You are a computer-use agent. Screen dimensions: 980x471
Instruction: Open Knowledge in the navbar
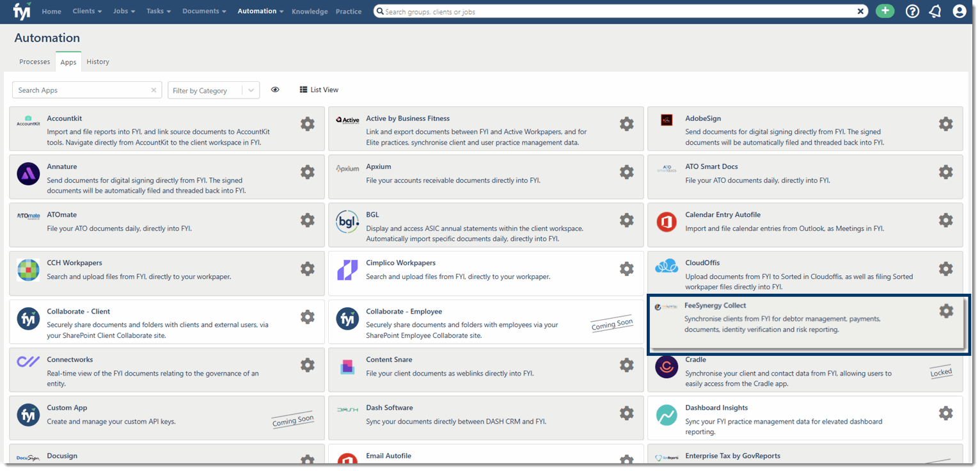(310, 12)
